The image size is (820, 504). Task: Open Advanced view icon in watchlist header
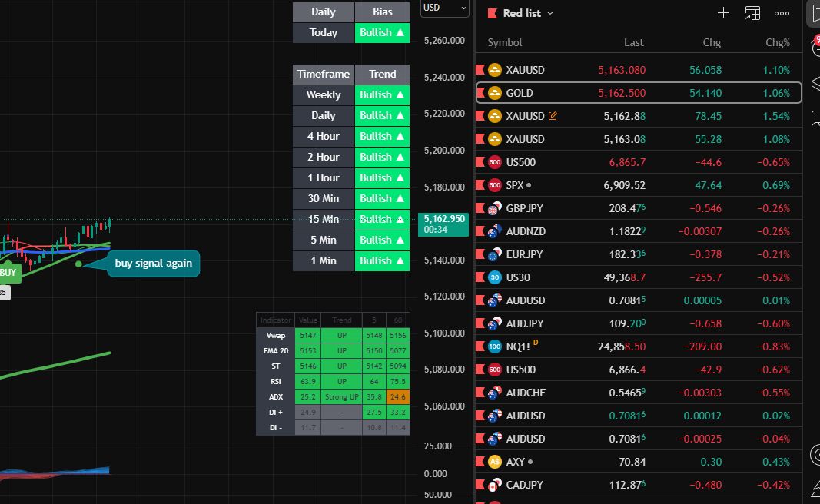coord(752,13)
